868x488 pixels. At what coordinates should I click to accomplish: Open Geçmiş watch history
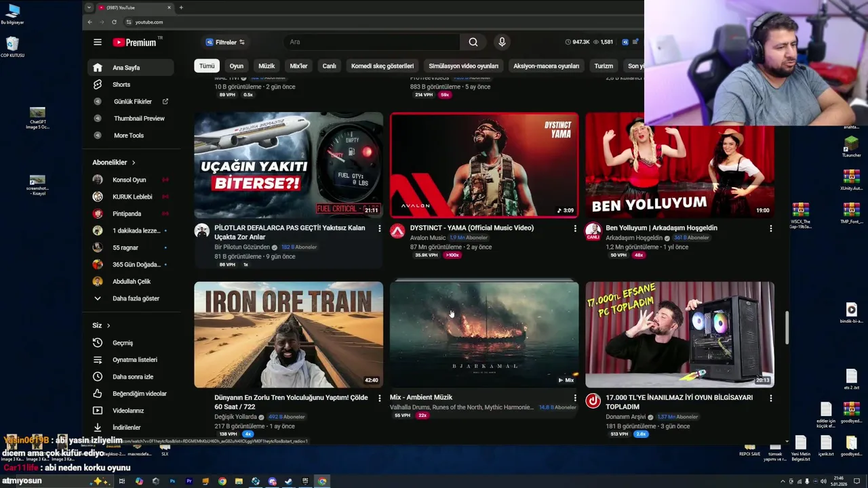point(131,343)
